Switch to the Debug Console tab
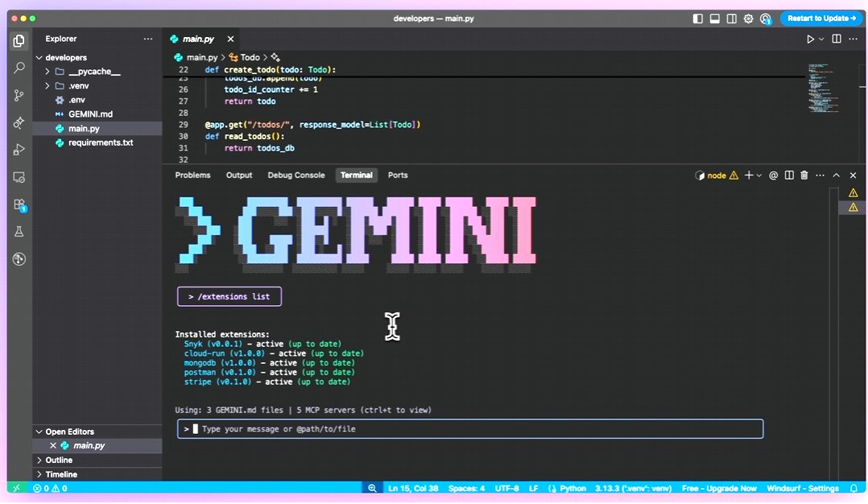The height and width of the screenshot is (504, 868). click(296, 176)
